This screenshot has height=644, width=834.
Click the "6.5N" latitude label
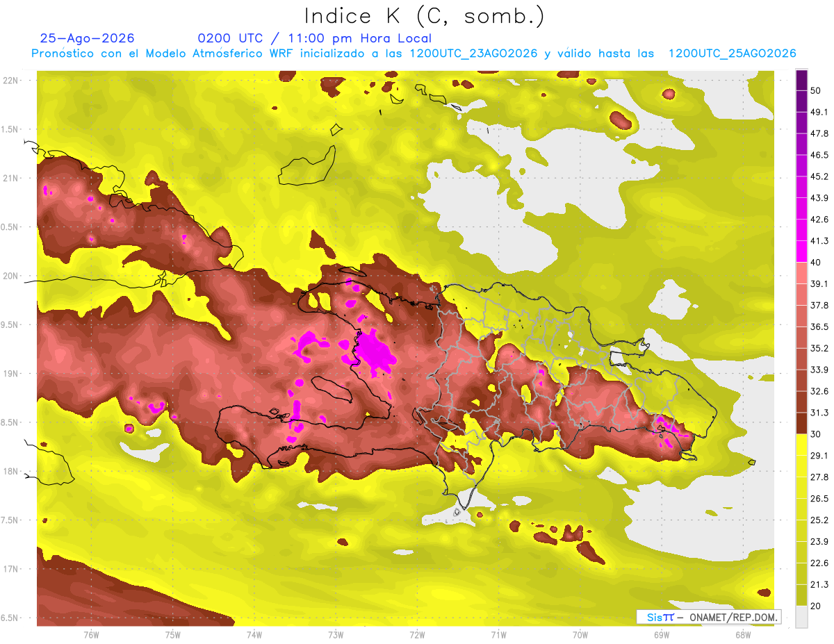coord(10,618)
